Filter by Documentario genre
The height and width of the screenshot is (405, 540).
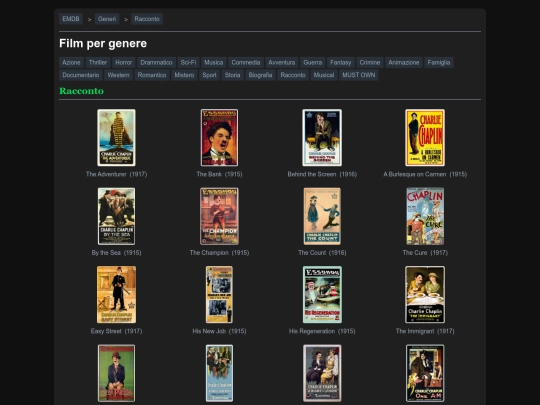pyautogui.click(x=81, y=75)
